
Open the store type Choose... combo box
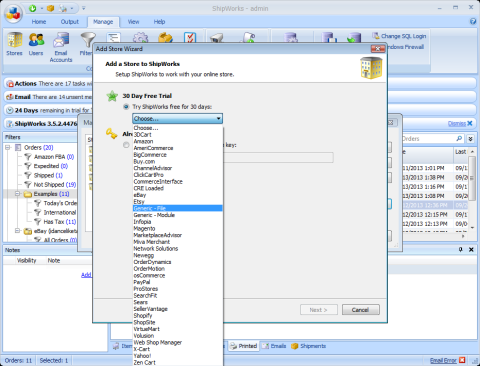177,119
